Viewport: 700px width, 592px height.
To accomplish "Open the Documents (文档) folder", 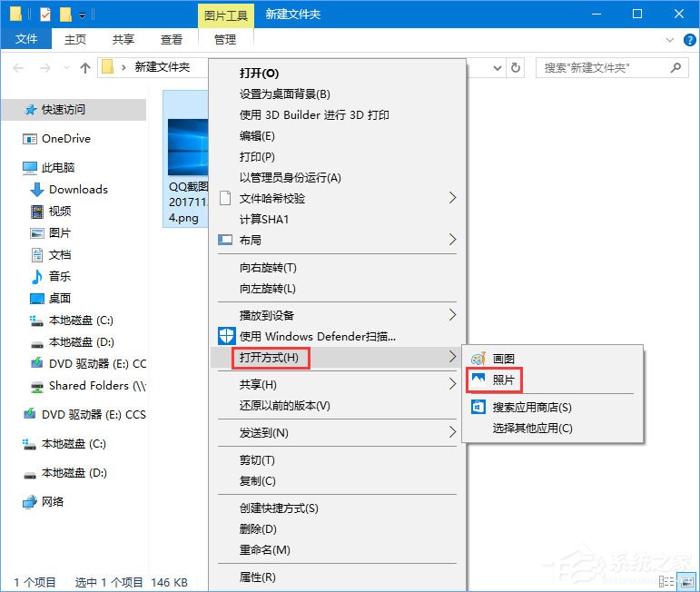I will [60, 255].
